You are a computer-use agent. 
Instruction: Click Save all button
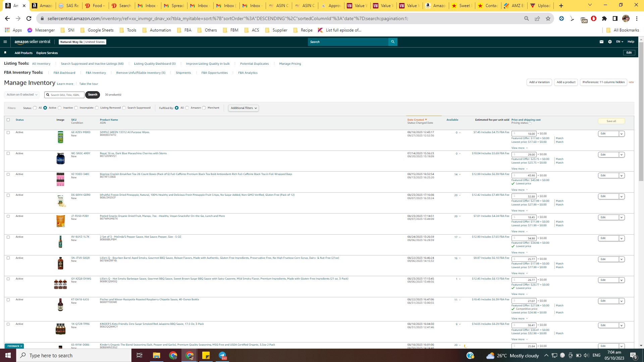(x=611, y=121)
